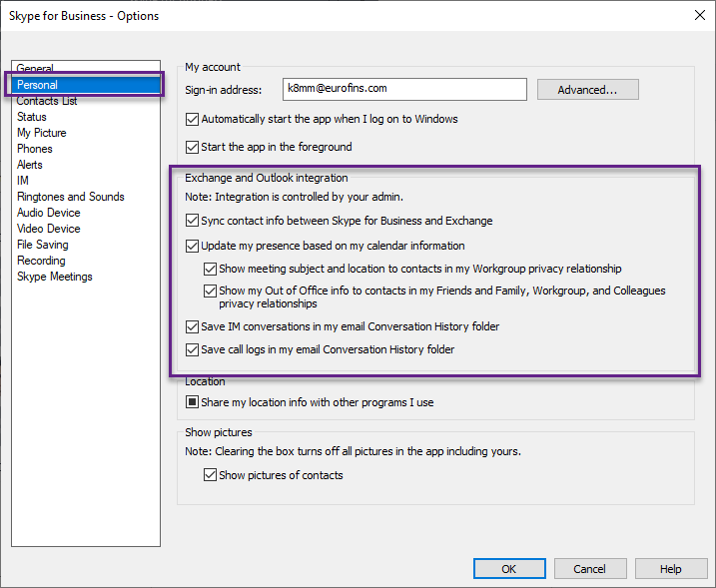
Task: Open Help for Skype options
Action: coord(671,569)
